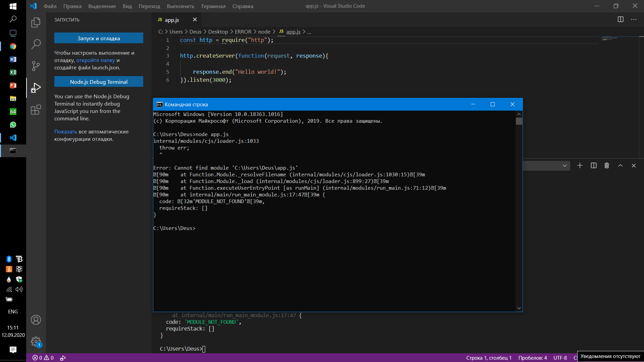
Task: Click the Command Prompt scrollbar up arrow
Action: click(519, 114)
